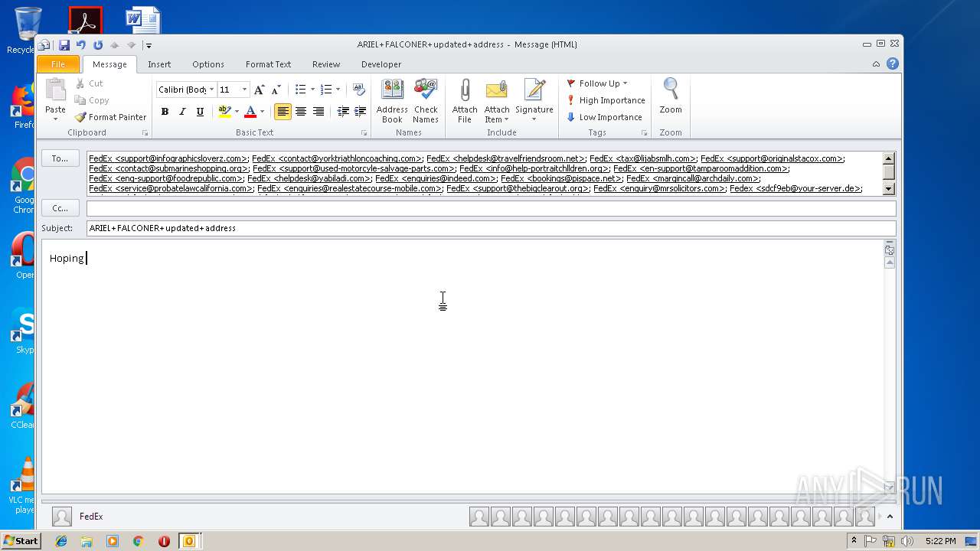
Task: Click into the Subject field
Action: (491, 228)
